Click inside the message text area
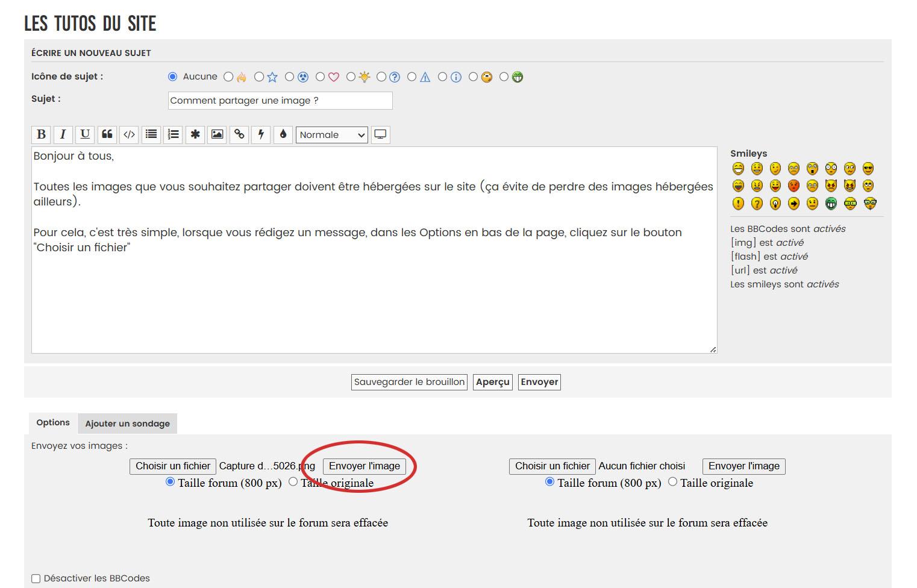Screen dimensions: 917x588 click(374, 250)
